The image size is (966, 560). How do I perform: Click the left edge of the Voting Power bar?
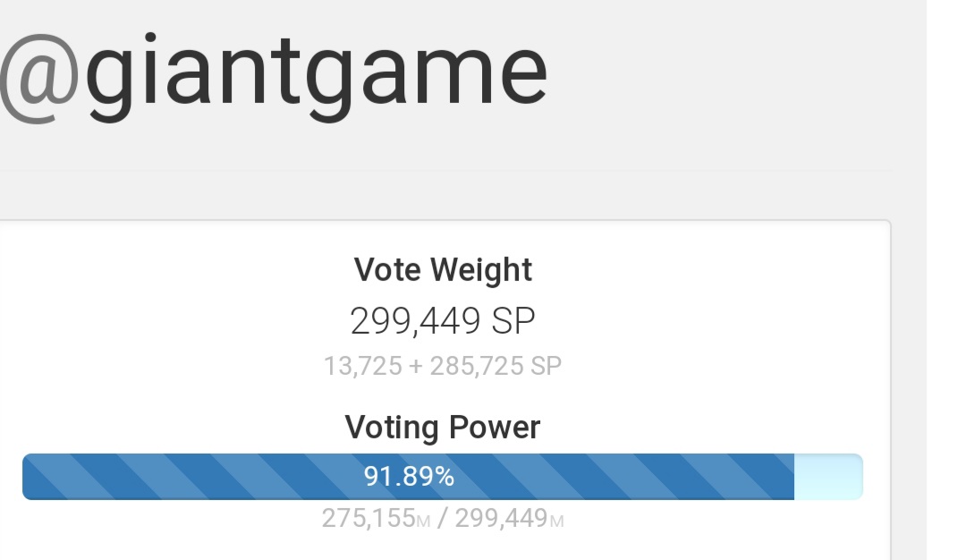point(27,477)
